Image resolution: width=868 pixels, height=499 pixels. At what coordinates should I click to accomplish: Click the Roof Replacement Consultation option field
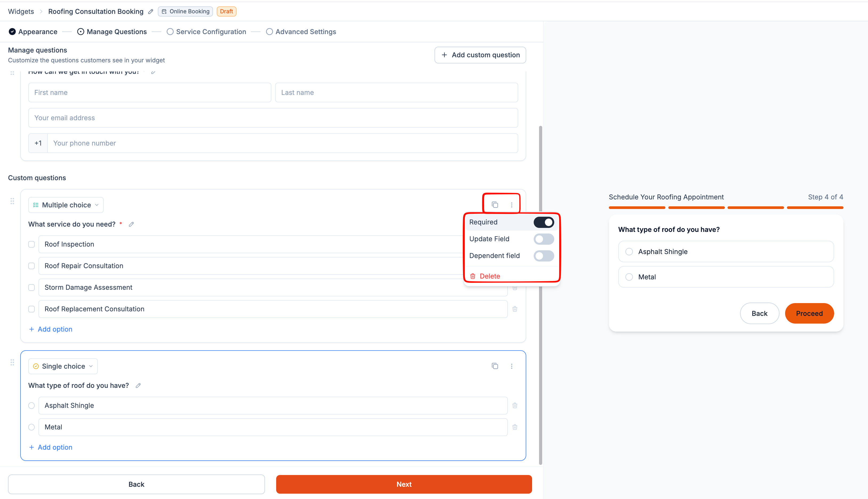[273, 309]
